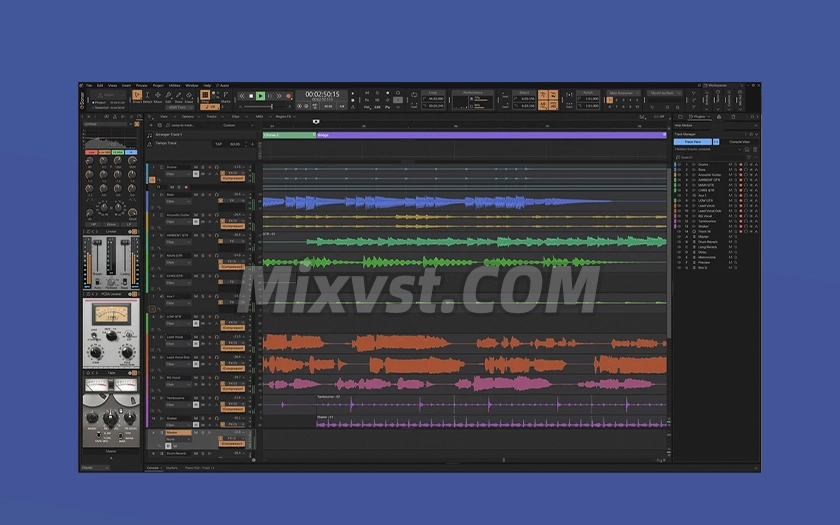Click the Marks tool icon
This screenshot has width=840, height=525.
226,95
